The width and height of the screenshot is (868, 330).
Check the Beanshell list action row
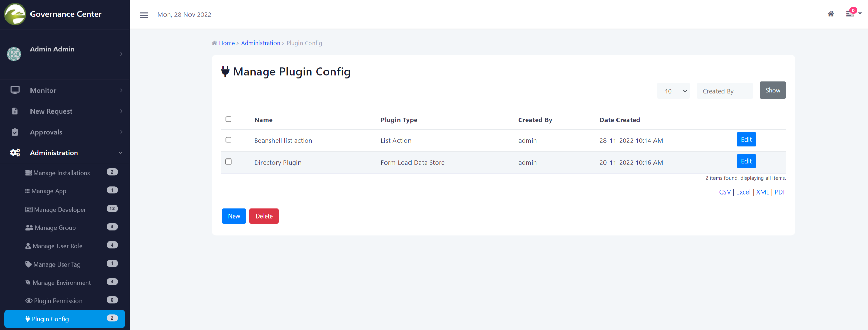coord(229,140)
